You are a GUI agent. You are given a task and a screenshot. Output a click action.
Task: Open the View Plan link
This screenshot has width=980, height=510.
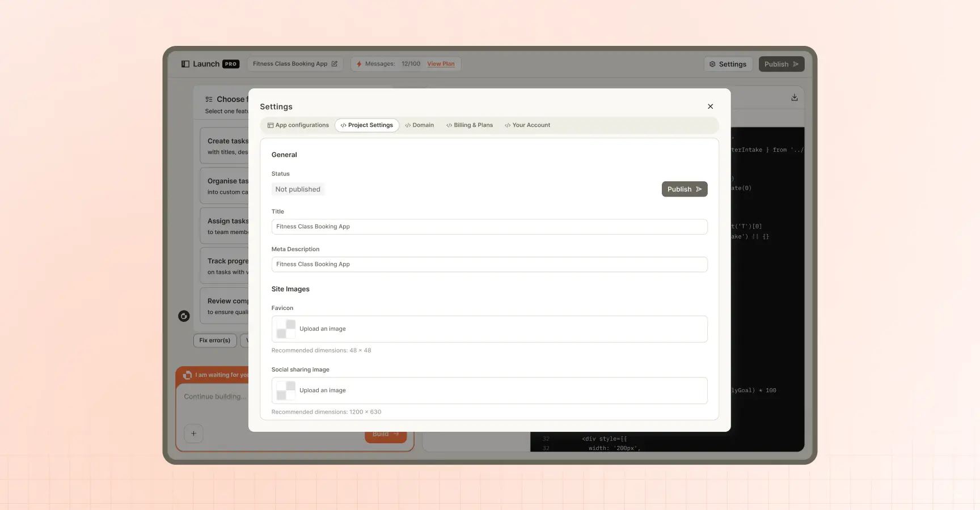[441, 64]
